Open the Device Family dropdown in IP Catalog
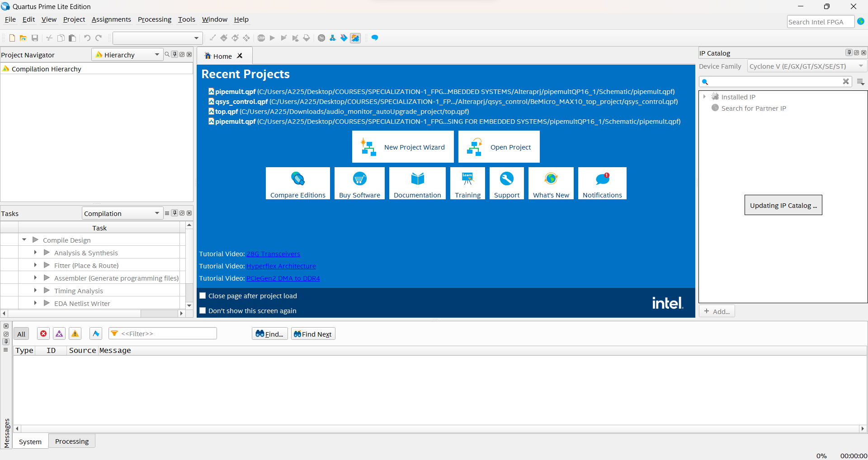 pos(860,66)
